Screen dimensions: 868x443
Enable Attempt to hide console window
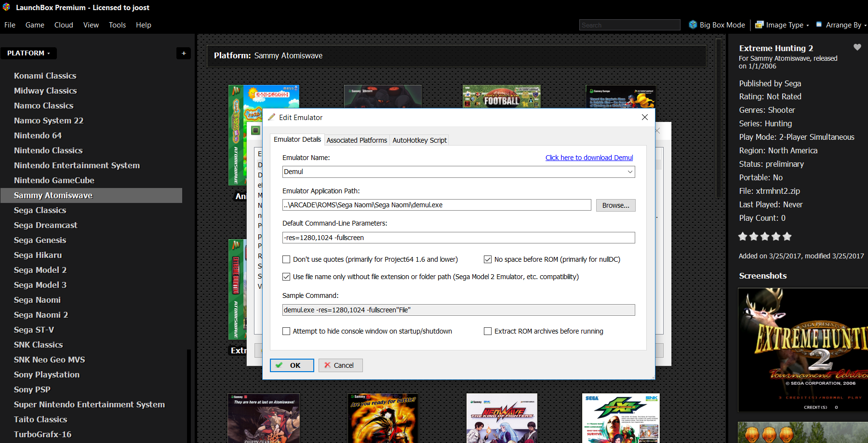coord(286,331)
